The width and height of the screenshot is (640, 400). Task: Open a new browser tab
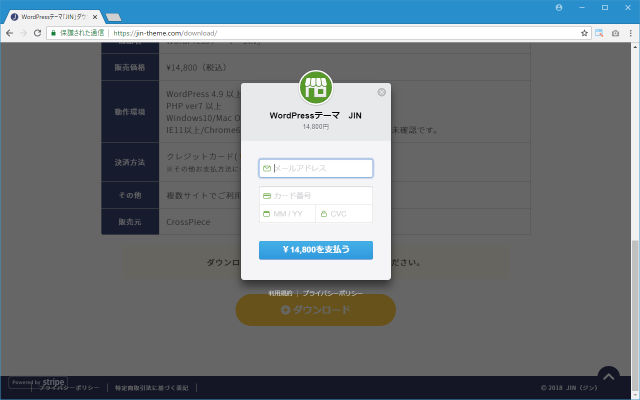click(113, 17)
